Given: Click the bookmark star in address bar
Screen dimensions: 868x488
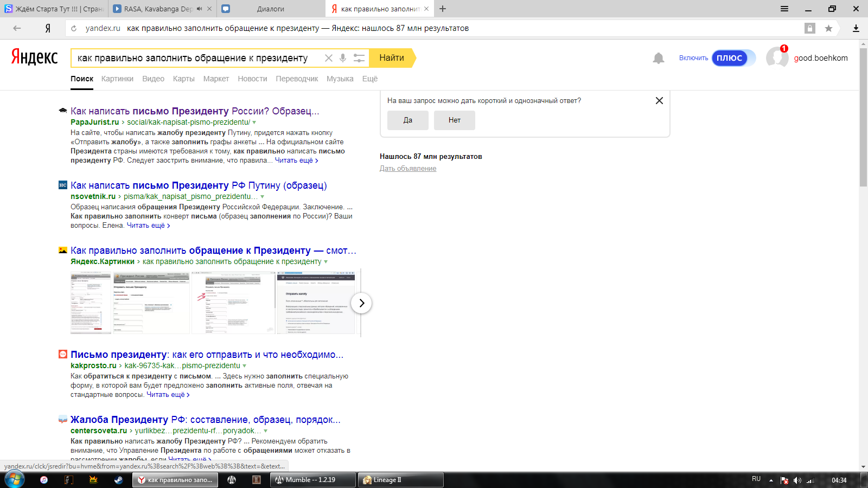Looking at the screenshot, I should (828, 28).
